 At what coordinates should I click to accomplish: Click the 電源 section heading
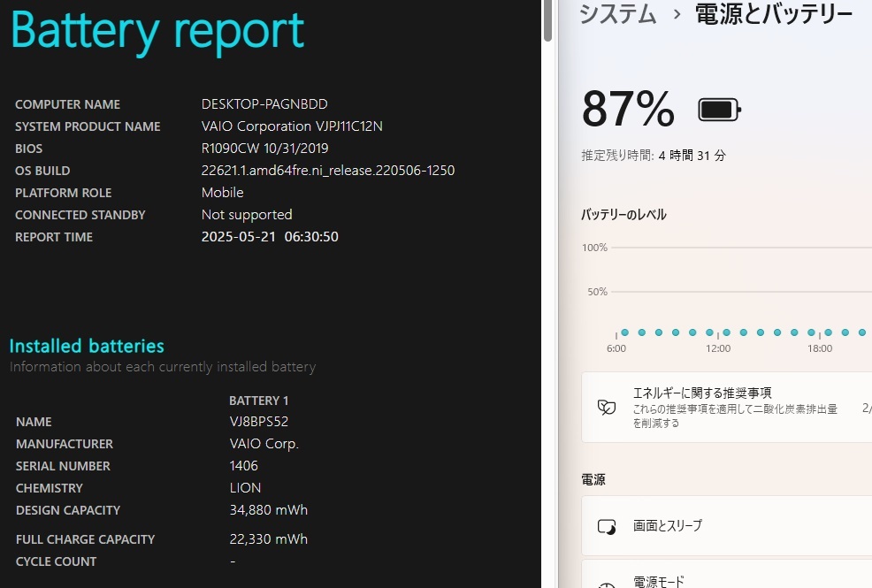(593, 479)
